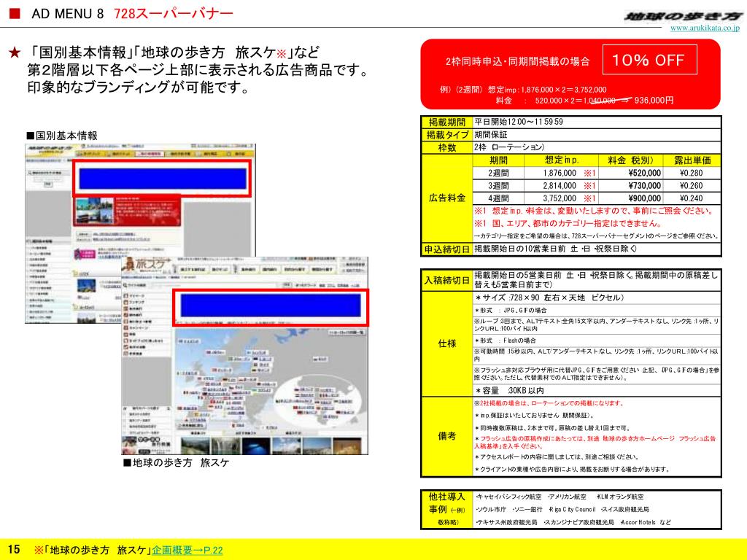Click the ¥0.240 unit price cell
The image size is (747, 560).
click(692, 198)
